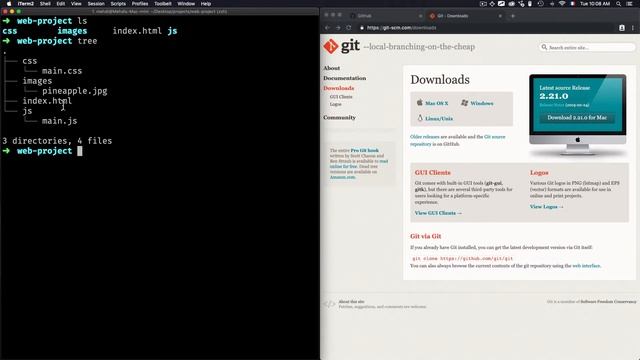The width and height of the screenshot is (640, 360).
Task: Open the Window menu
Action: click(x=186, y=4)
